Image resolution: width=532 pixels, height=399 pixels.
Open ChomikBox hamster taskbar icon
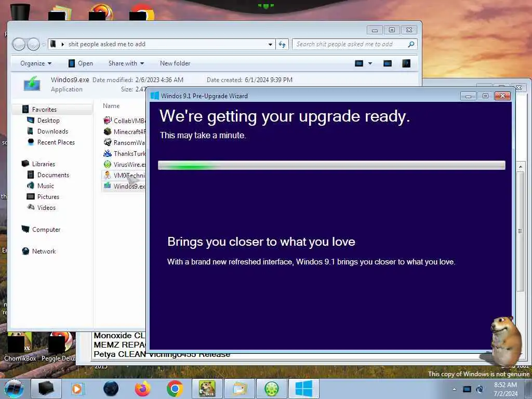click(x=207, y=389)
